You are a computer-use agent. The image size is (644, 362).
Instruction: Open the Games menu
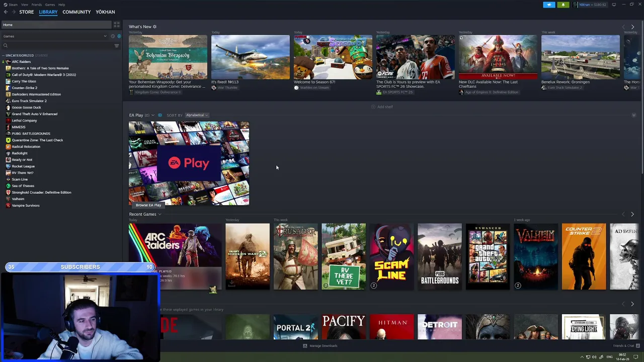[50, 5]
